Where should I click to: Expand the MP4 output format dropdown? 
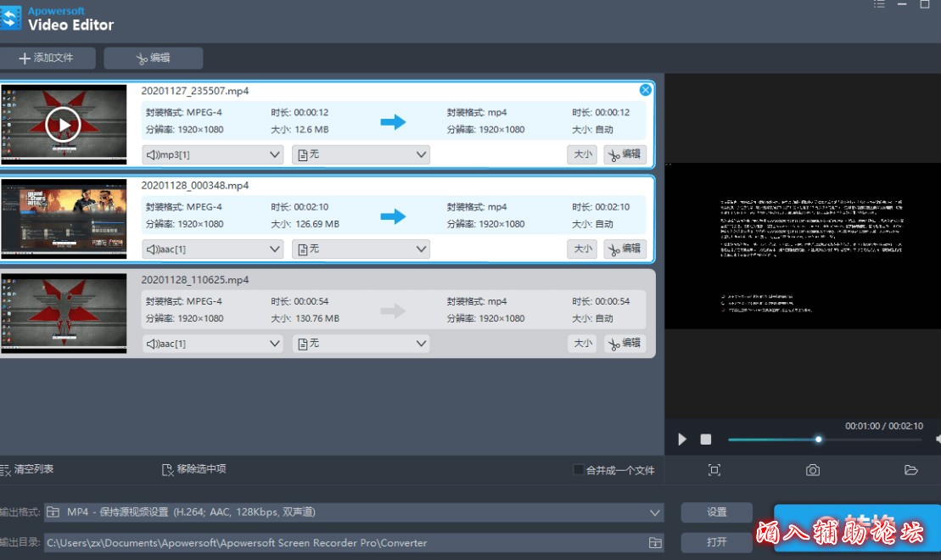[654, 512]
